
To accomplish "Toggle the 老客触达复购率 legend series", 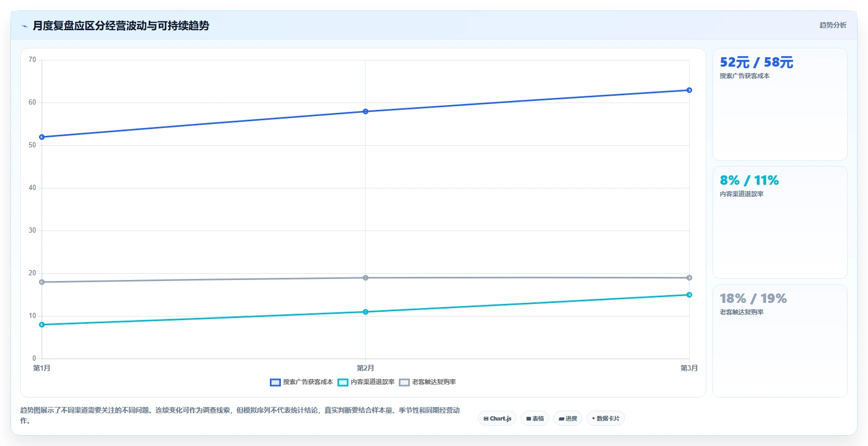I will click(x=427, y=382).
